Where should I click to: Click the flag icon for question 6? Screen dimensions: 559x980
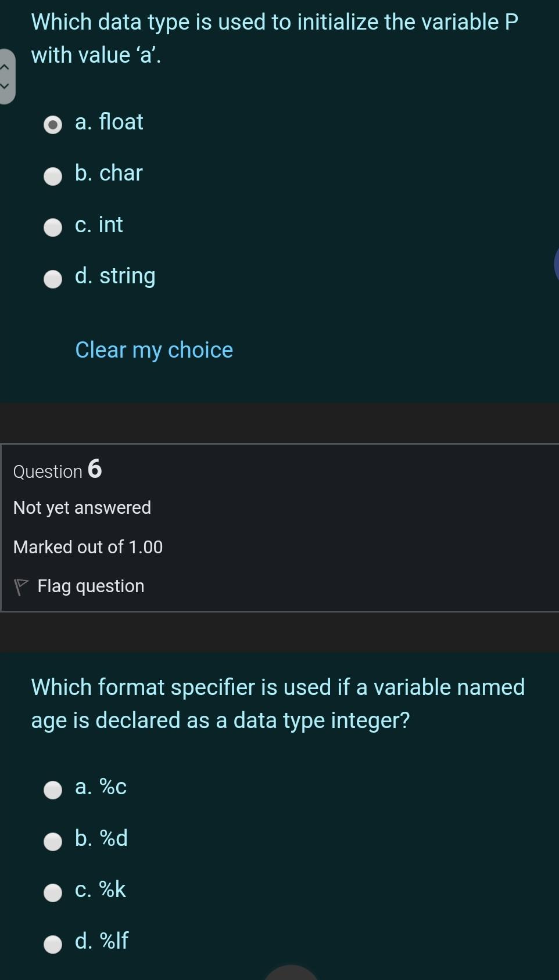pyautogui.click(x=21, y=587)
